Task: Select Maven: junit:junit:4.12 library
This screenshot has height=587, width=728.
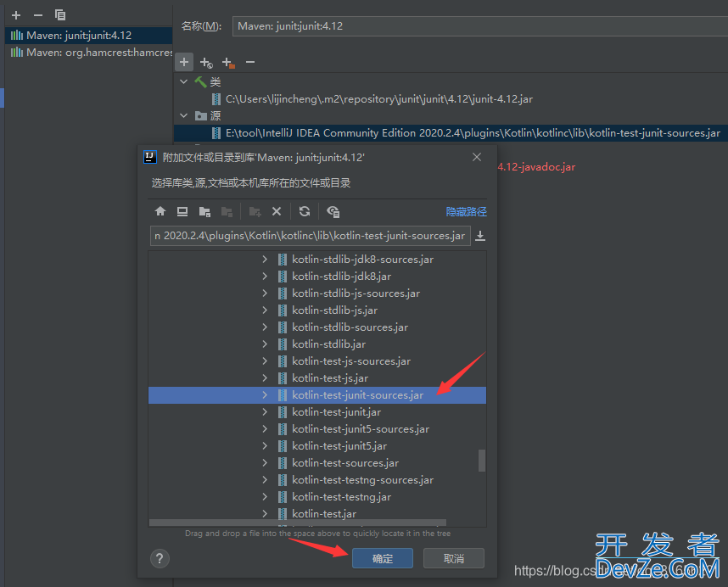Action: [x=88, y=36]
